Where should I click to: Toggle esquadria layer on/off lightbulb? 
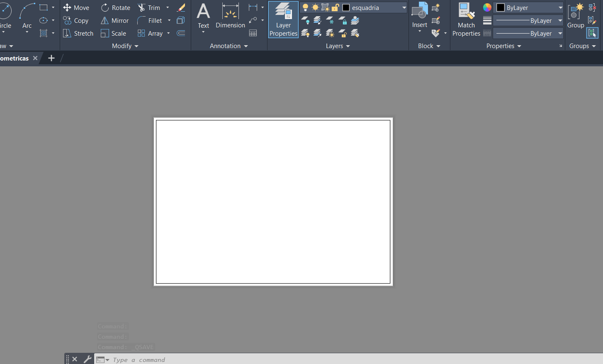(x=305, y=8)
